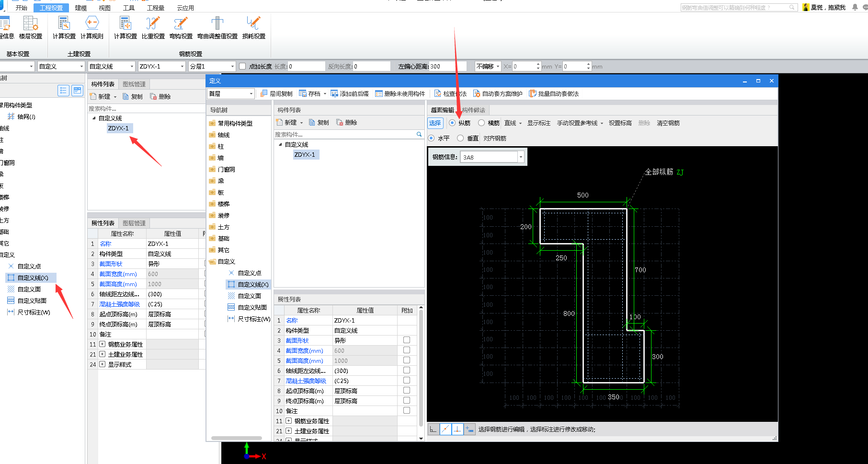The height and width of the screenshot is (464, 868).
Task: Click 删除 in the main window's 构件列表 panel
Action: pyautogui.click(x=160, y=97)
